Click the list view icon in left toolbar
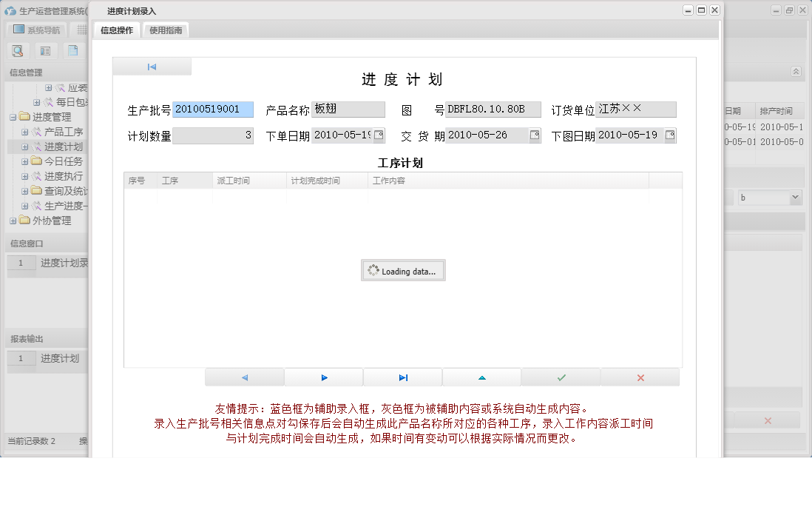Viewport: 812px width, 518px height. (45, 50)
